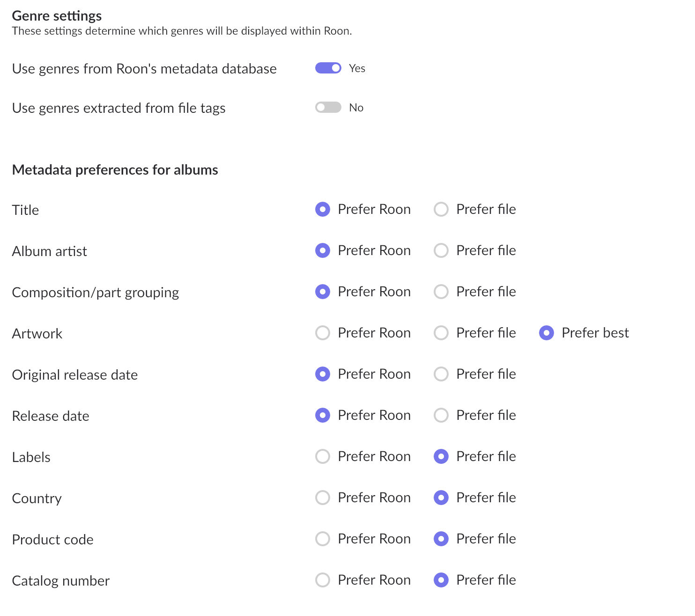Click Prefer best radio for Artwork
The height and width of the screenshot is (616, 695).
[547, 333]
